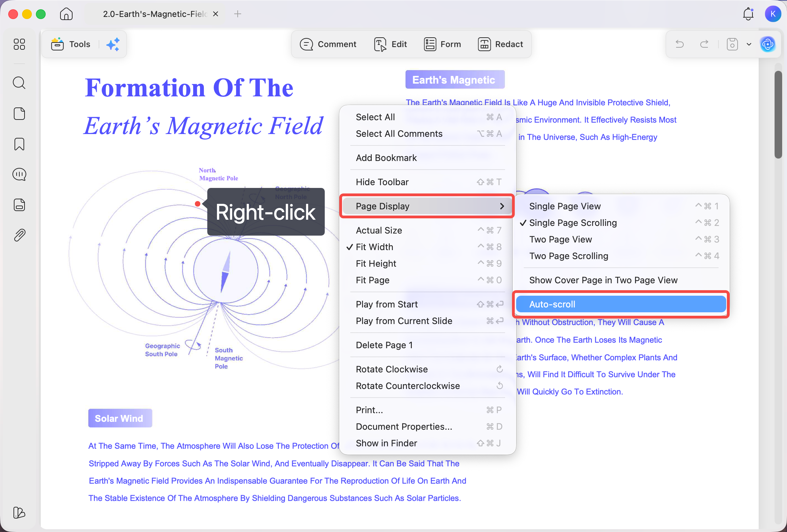
Task: Select Two Page View
Action: click(621, 239)
